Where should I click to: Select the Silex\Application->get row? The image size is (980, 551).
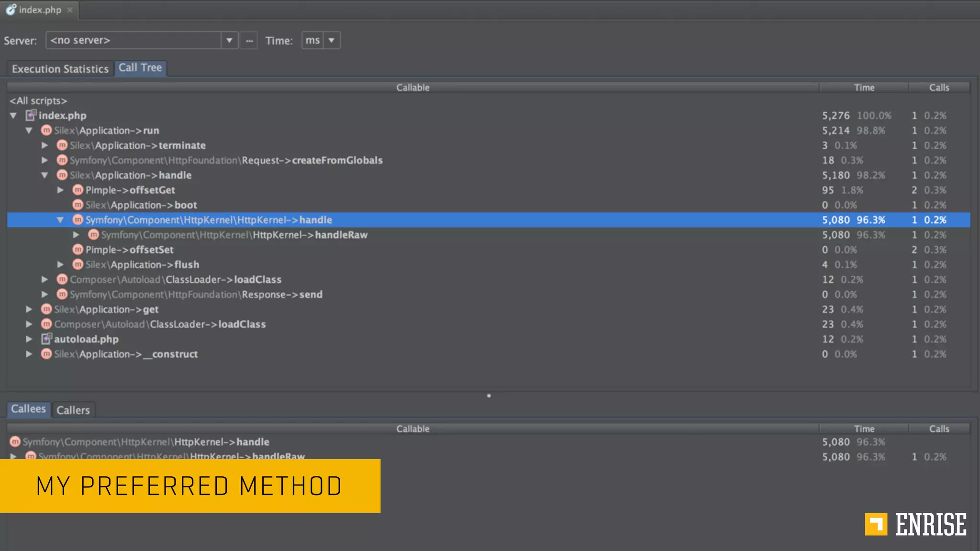[106, 309]
